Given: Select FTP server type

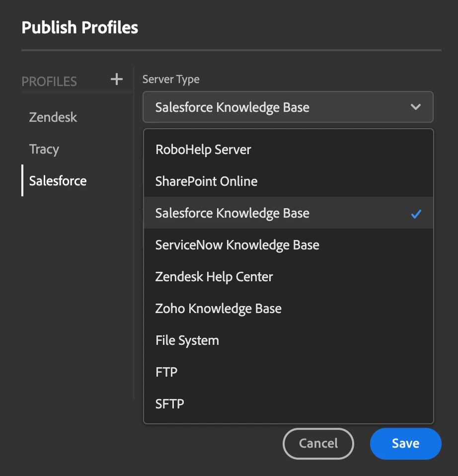Looking at the screenshot, I should (x=166, y=372).
